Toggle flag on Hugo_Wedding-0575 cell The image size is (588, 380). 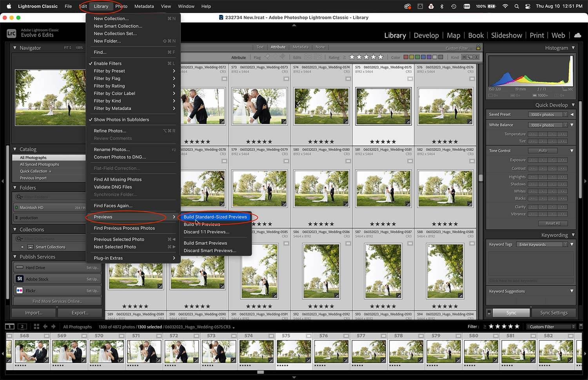point(410,79)
